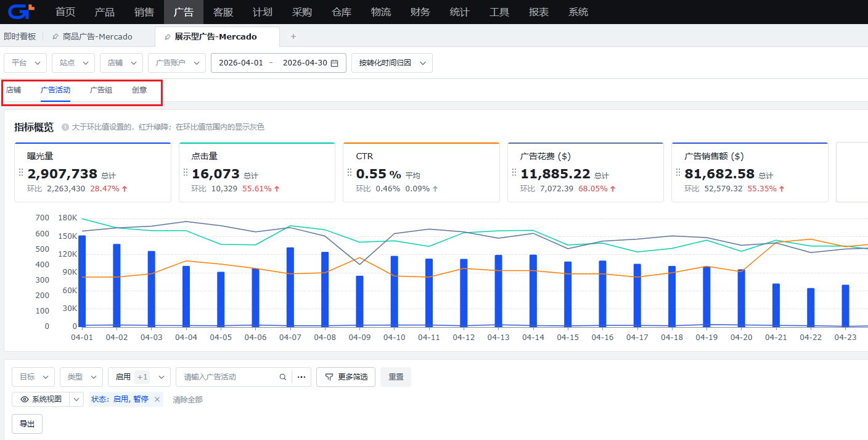The height and width of the screenshot is (440, 868).
Task: Click the eye icon on 系统视图
Action: (x=25, y=399)
